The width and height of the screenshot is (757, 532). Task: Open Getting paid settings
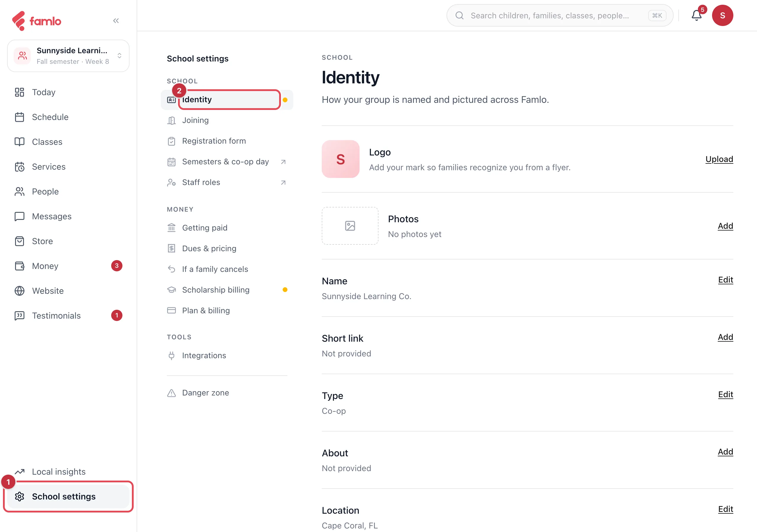227,228
